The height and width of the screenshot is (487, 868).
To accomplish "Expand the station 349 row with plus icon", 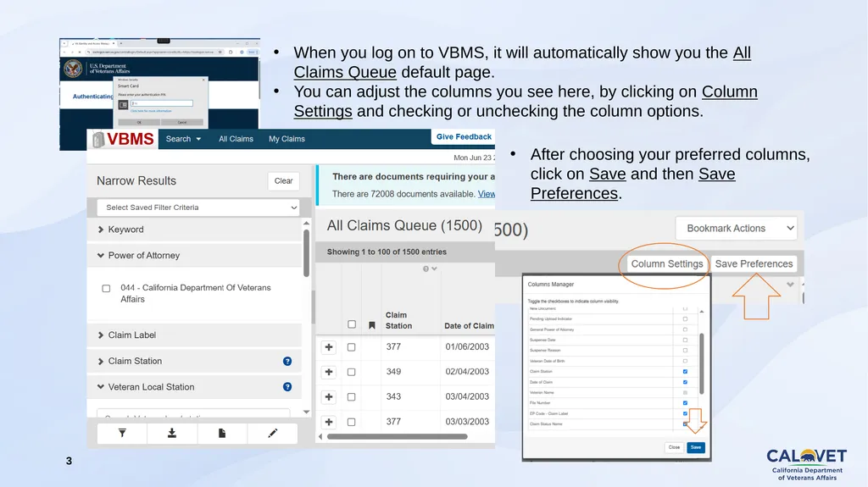I will pos(329,372).
